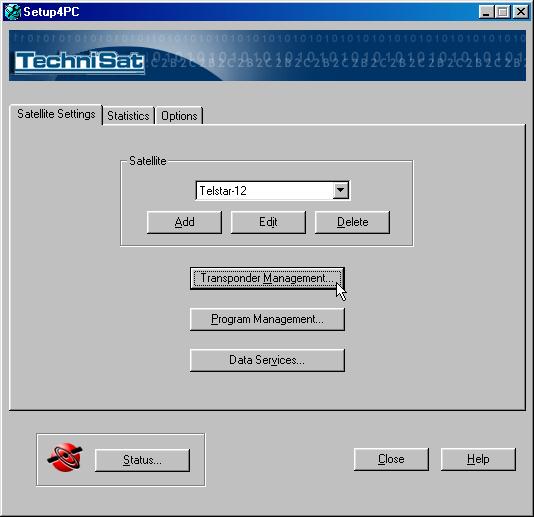Show the Status dialog
Image resolution: width=534 pixels, height=517 pixels.
(142, 460)
